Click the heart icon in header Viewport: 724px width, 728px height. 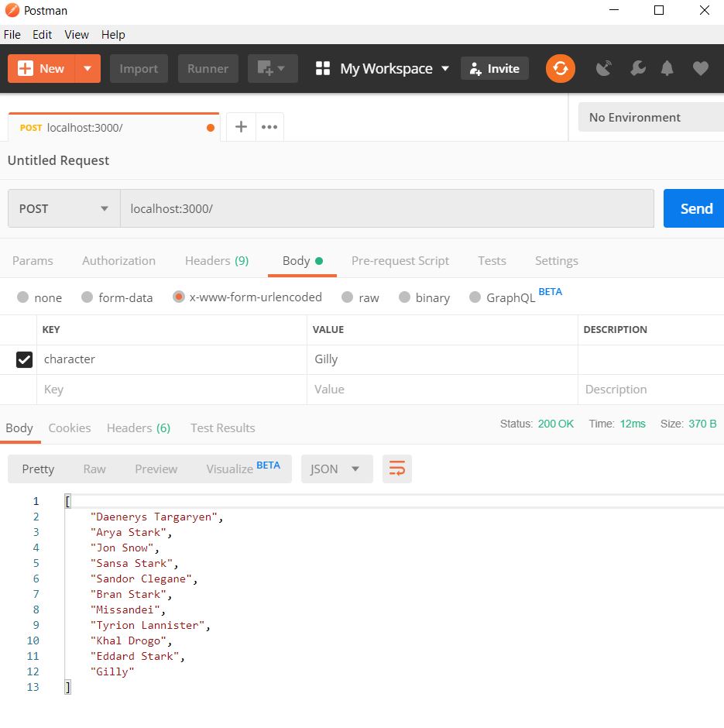pyautogui.click(x=700, y=69)
